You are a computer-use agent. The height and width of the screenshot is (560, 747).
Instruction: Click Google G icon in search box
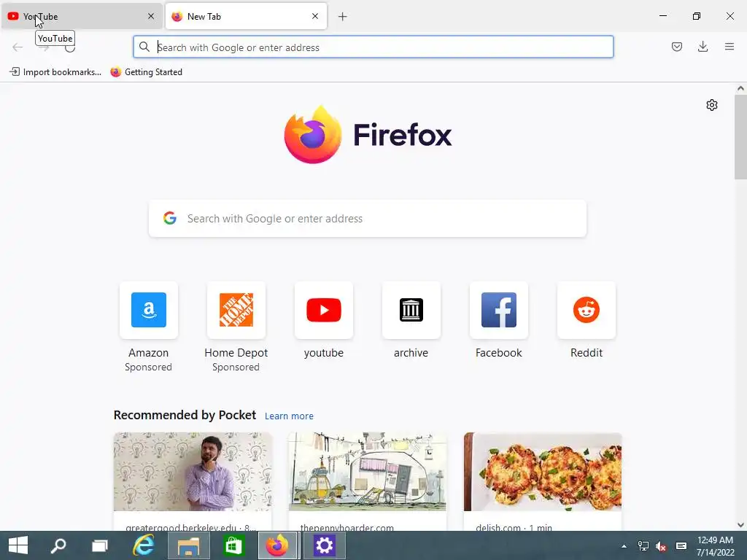(x=169, y=218)
